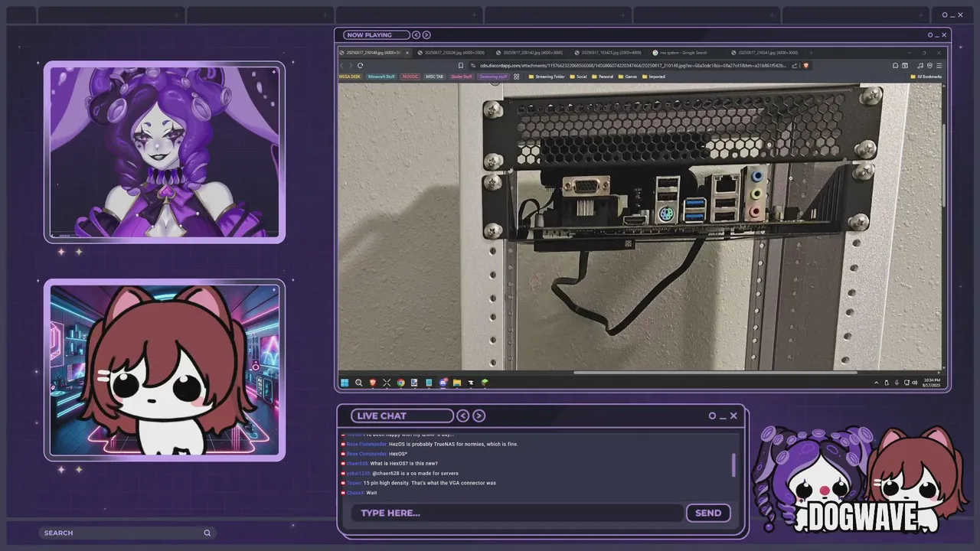Image resolution: width=980 pixels, height=551 pixels.
Task: Switch to the 20250817_210206.jpg tab
Action: point(452,53)
